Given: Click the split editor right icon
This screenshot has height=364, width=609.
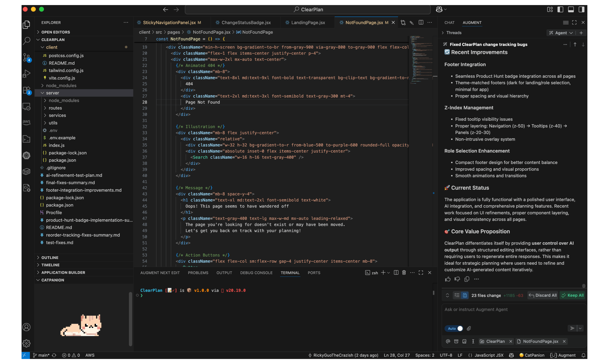Looking at the screenshot, I should click(421, 22).
